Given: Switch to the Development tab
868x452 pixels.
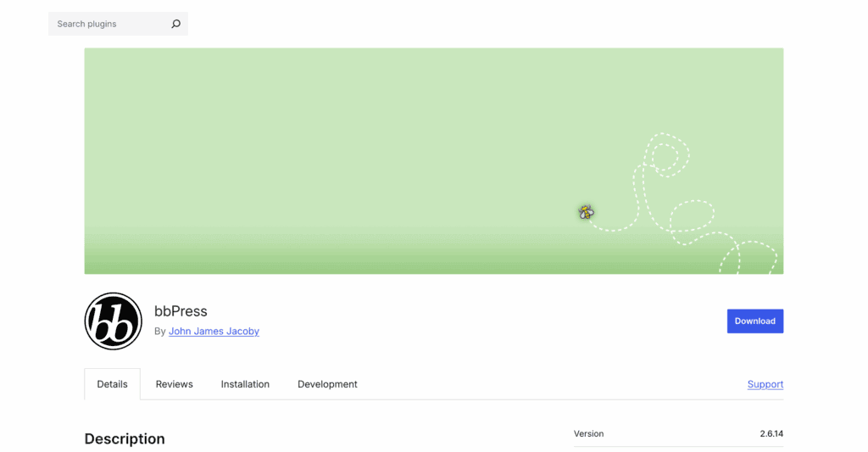Looking at the screenshot, I should (328, 384).
